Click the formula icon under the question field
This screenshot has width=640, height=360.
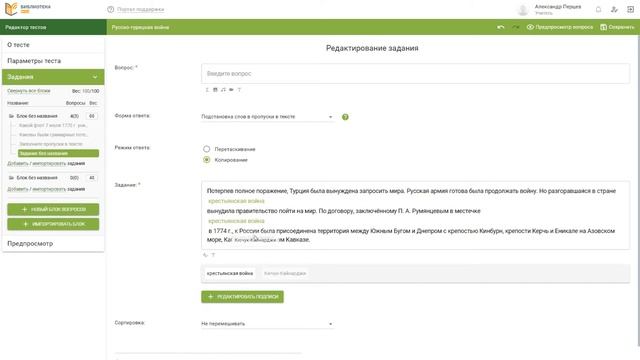(x=207, y=90)
